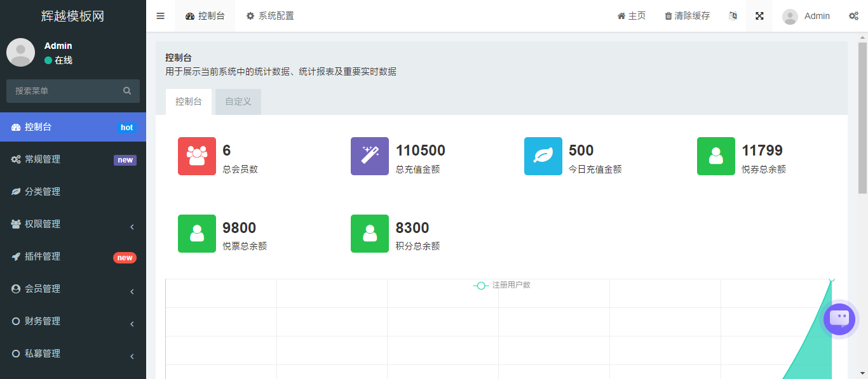
Task: Switch to the 自定义 tab
Action: tap(238, 102)
